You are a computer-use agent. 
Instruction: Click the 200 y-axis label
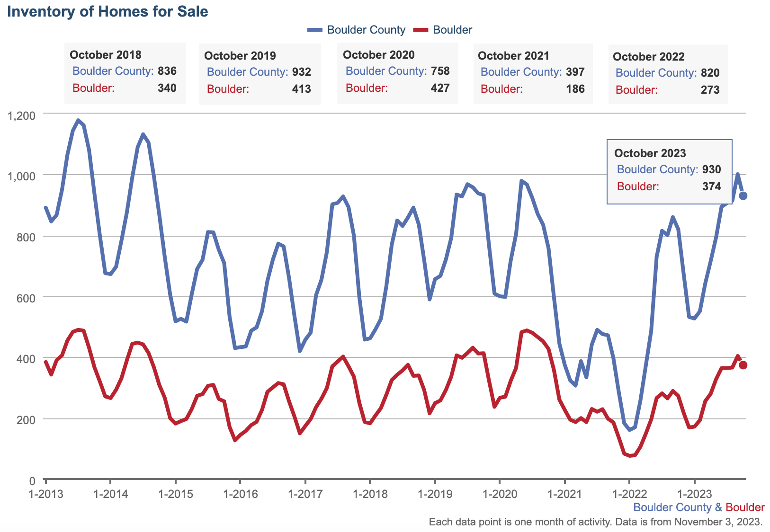[27, 420]
